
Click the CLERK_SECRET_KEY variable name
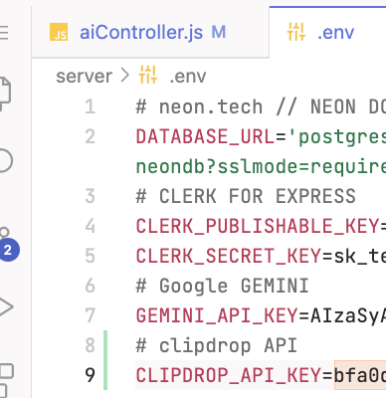(228, 256)
